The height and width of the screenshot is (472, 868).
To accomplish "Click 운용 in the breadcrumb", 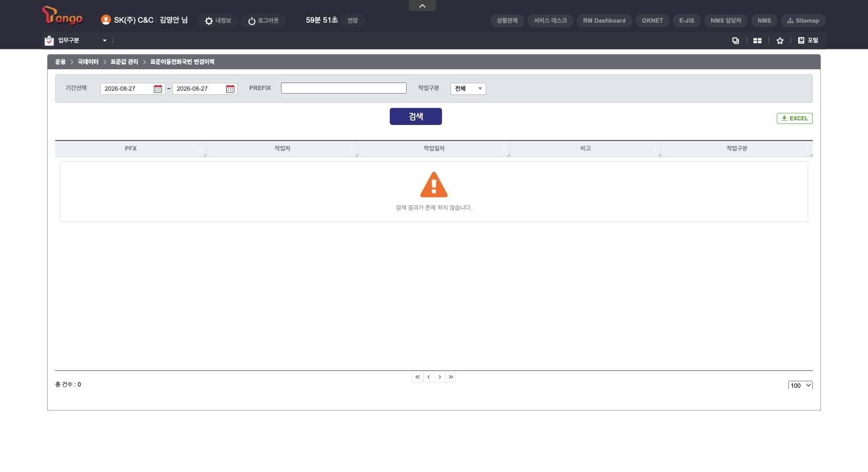I will pyautogui.click(x=61, y=62).
